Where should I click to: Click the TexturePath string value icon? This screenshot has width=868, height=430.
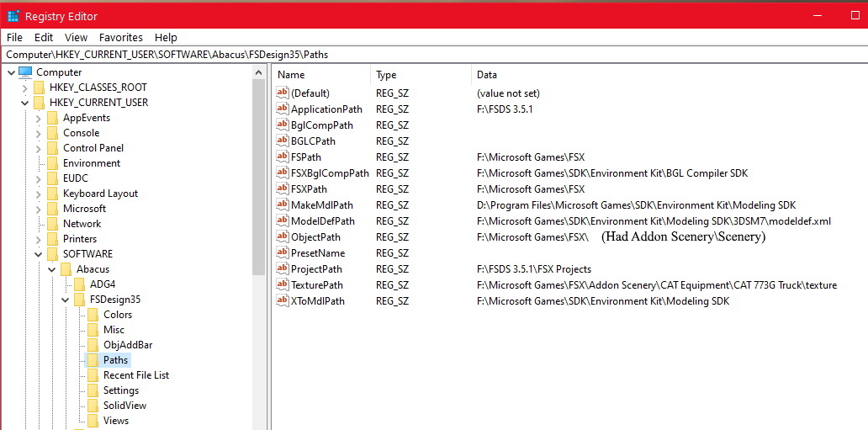283,285
